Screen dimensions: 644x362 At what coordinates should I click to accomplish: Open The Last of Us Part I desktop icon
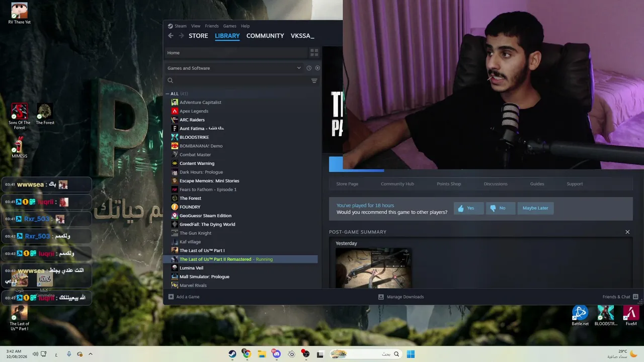point(19,318)
